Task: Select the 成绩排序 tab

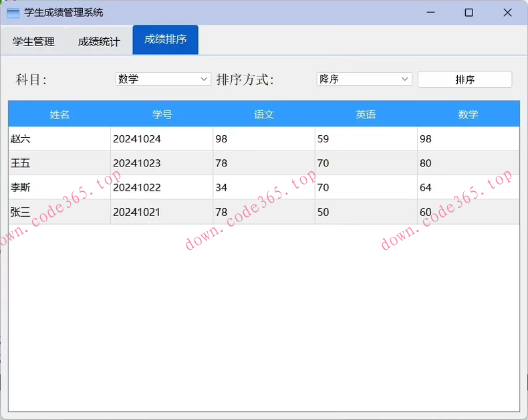Action: tap(165, 40)
